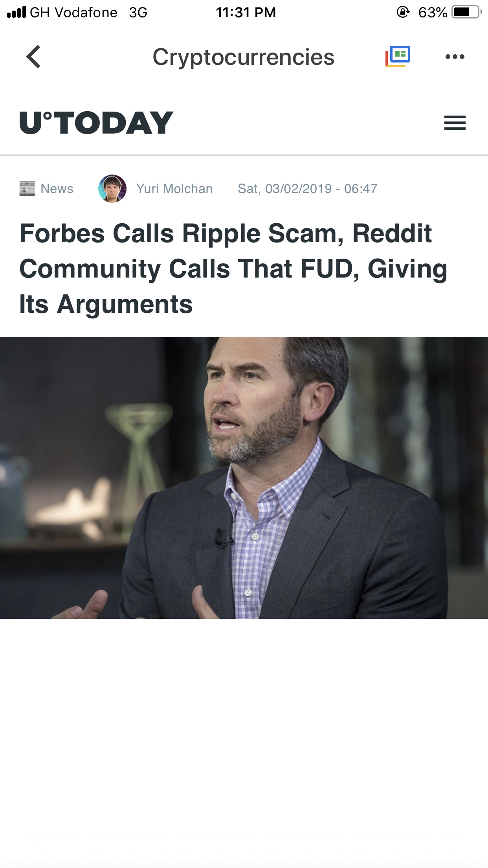Tap the article's main photo

(x=244, y=478)
